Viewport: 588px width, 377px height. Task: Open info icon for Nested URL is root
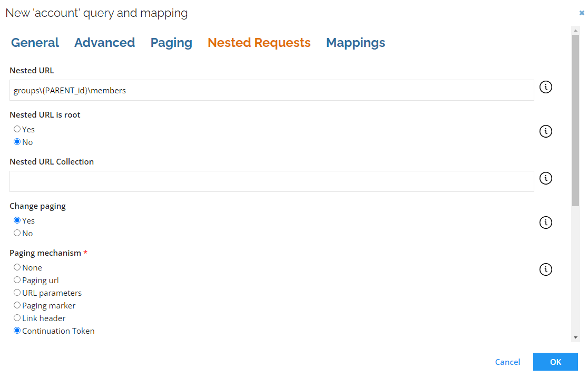(546, 131)
